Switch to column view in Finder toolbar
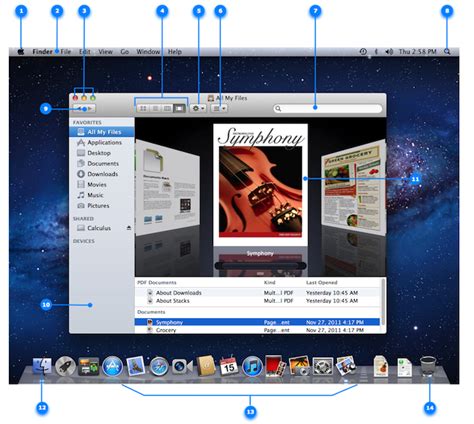 click(167, 109)
